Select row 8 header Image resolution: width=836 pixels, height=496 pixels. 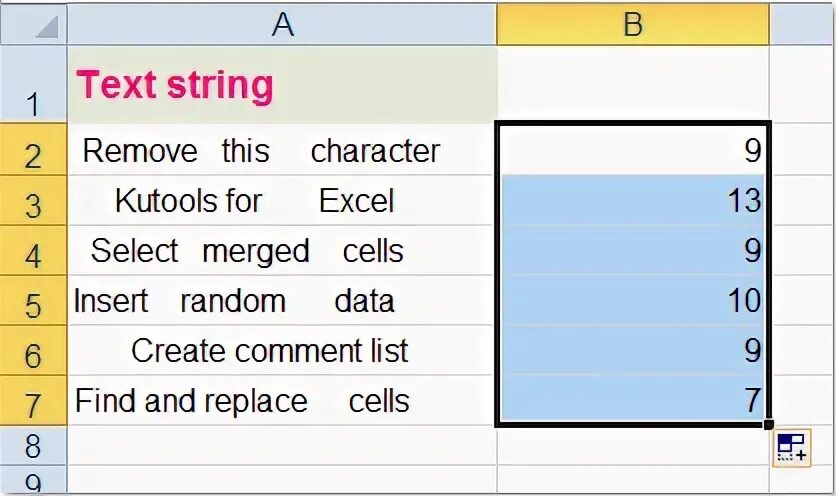tap(34, 444)
